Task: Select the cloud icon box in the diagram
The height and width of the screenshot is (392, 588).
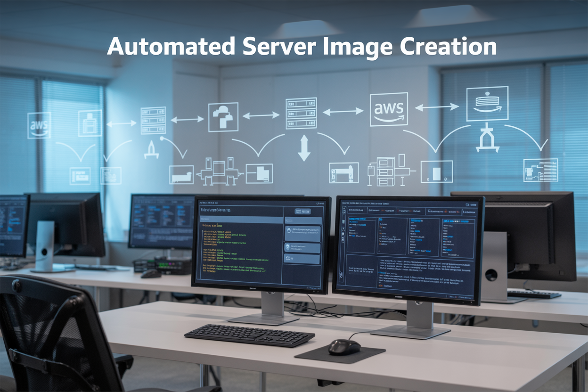Action: pyautogui.click(x=223, y=117)
